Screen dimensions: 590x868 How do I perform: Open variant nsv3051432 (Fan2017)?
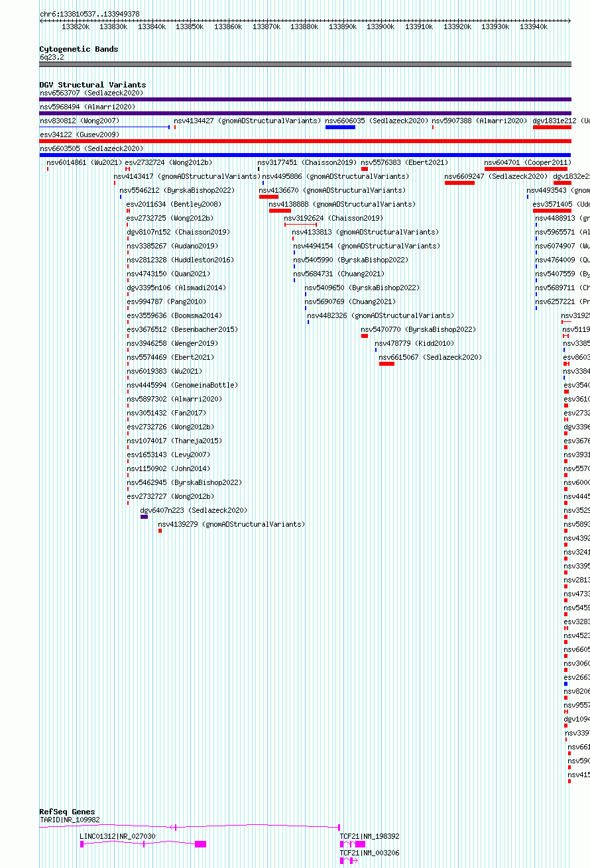coord(166,413)
